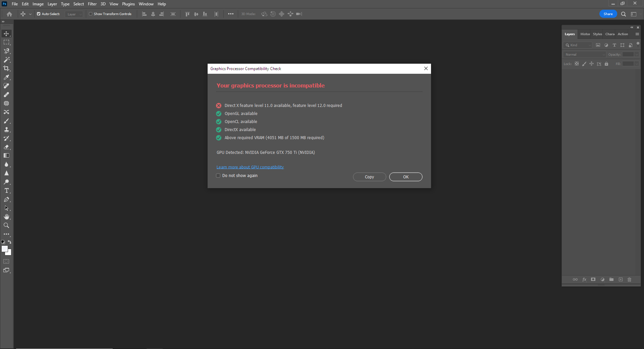Select the Clone Stamp tool
The image size is (644, 349).
coord(6,130)
